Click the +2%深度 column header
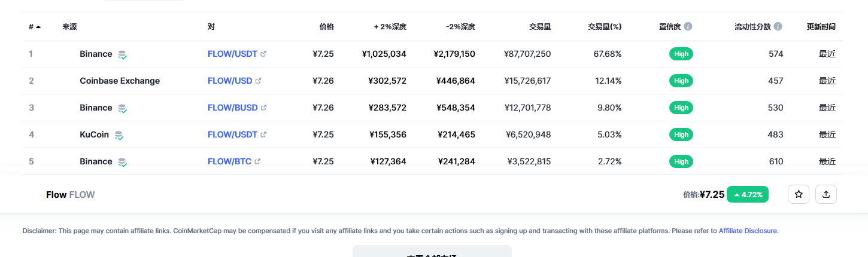 (390, 27)
